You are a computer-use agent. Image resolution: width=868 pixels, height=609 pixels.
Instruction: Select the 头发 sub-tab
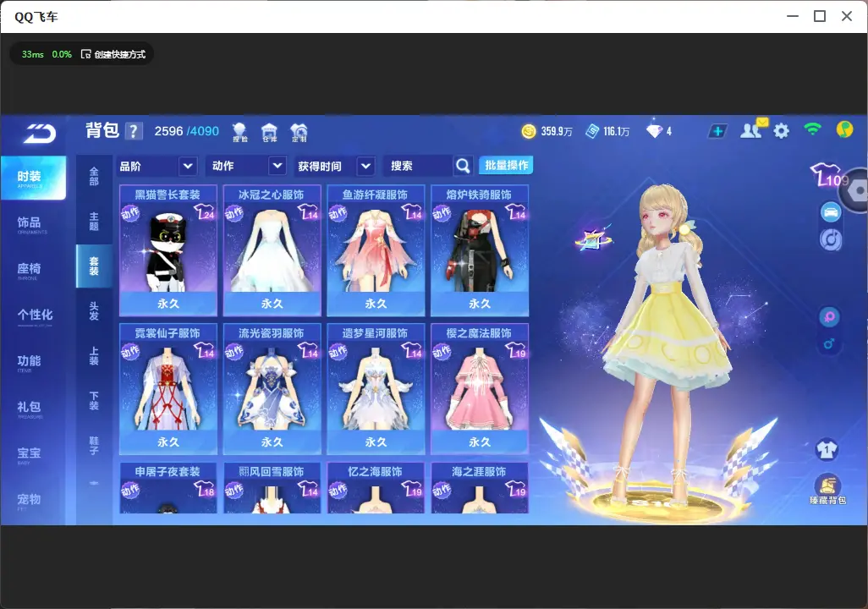point(94,311)
